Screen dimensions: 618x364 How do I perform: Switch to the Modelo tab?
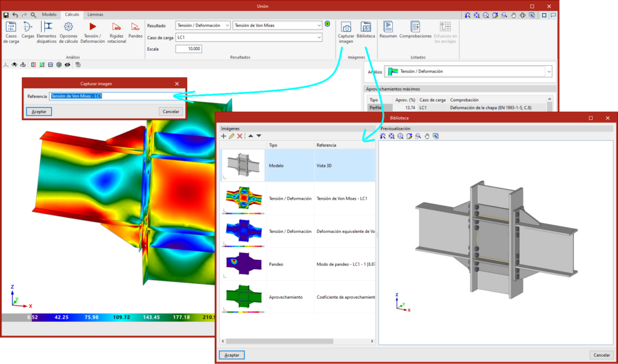click(x=49, y=14)
